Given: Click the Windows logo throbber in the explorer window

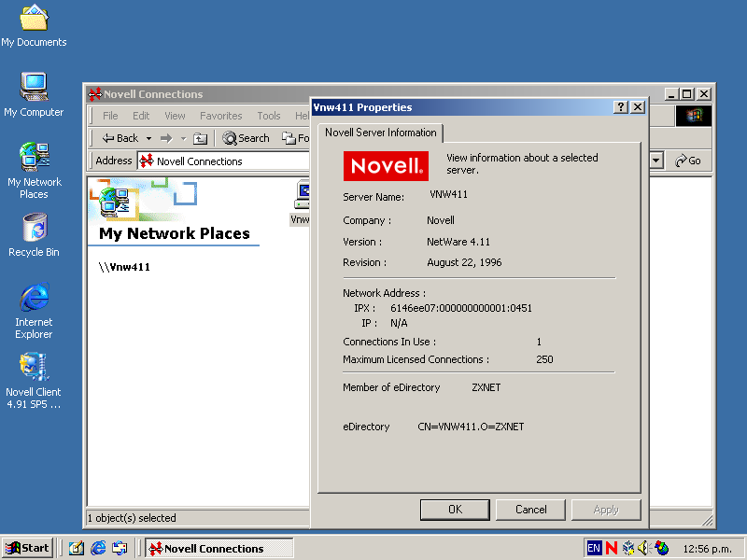Looking at the screenshot, I should point(693,116).
